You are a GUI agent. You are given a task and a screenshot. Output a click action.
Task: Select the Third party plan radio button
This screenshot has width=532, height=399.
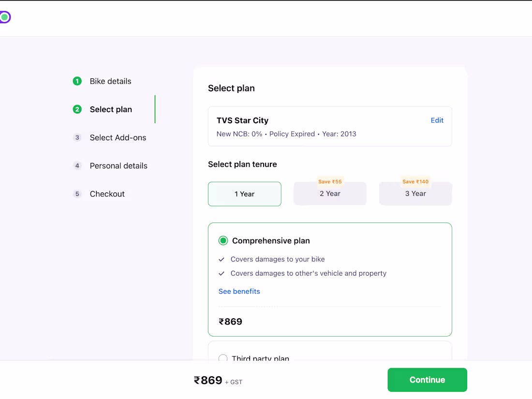(223, 359)
